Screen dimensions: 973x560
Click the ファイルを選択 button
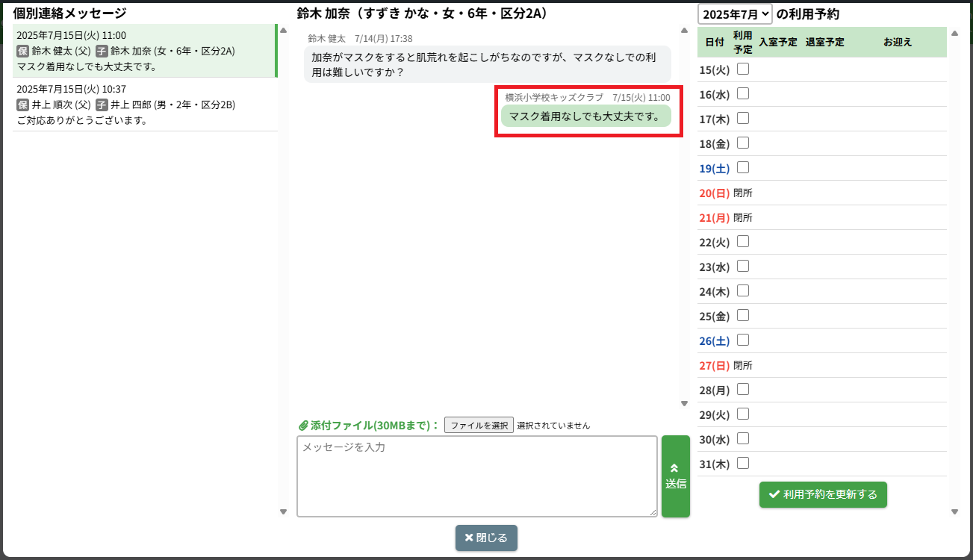click(479, 426)
